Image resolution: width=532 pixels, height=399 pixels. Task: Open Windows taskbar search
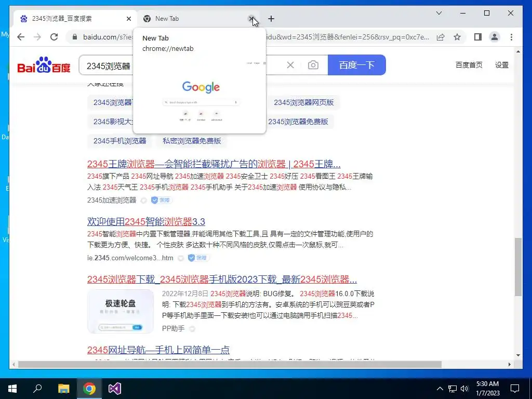coord(37,389)
